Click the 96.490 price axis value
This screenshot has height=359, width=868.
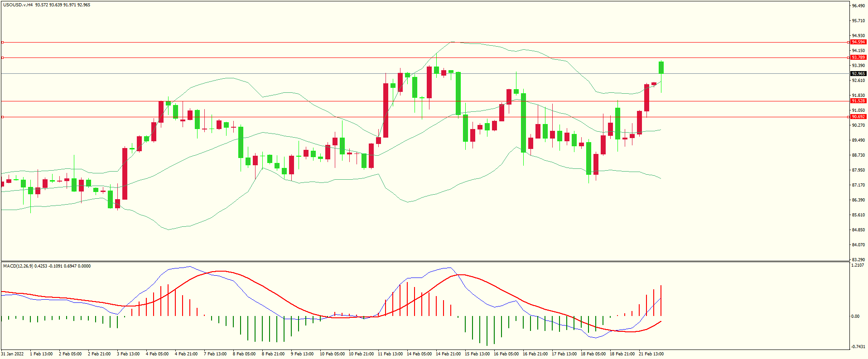(858, 6)
